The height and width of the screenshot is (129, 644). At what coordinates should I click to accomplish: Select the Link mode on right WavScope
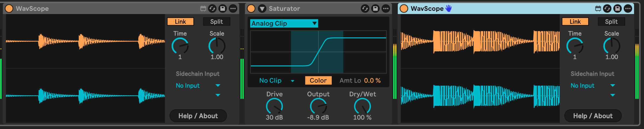[x=575, y=22]
